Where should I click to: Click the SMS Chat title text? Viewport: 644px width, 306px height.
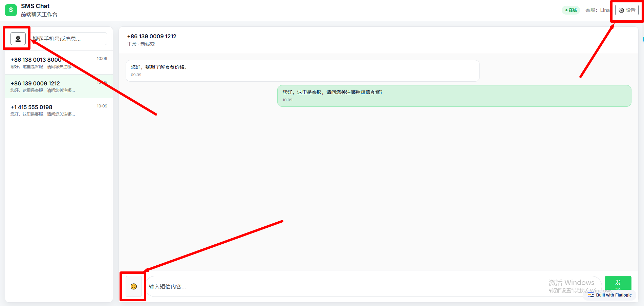click(35, 6)
